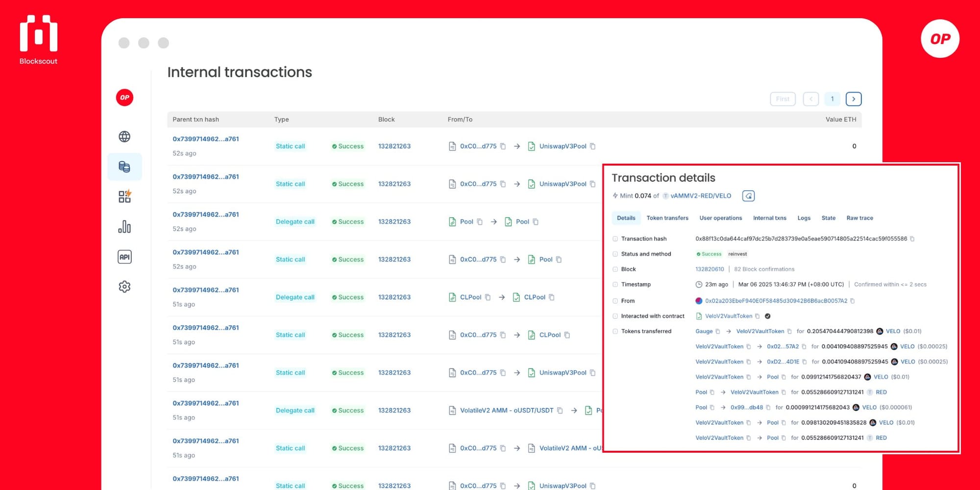This screenshot has width=980, height=490.
Task: Copy the 0xD2...4D1E address
Action: 805,362
